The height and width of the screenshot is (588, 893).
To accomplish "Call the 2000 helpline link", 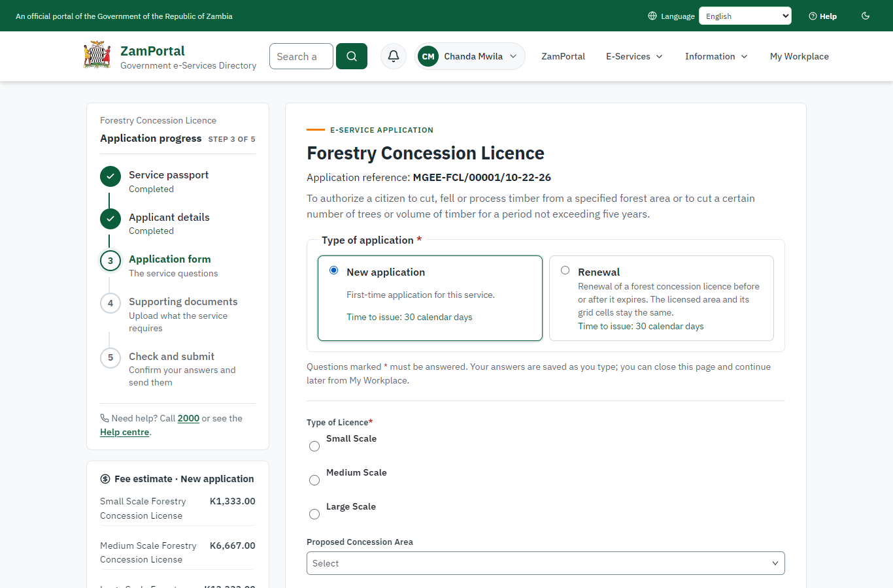I will pyautogui.click(x=188, y=418).
